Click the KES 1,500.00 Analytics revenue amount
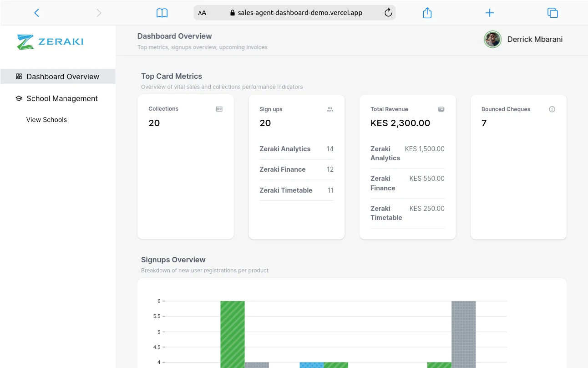 [425, 149]
